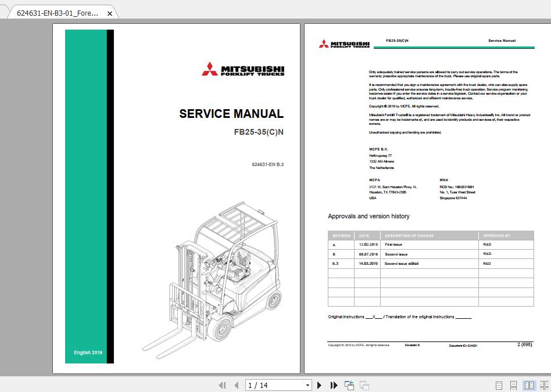Go back to the previous view
The image size is (551, 392).
coord(348,385)
